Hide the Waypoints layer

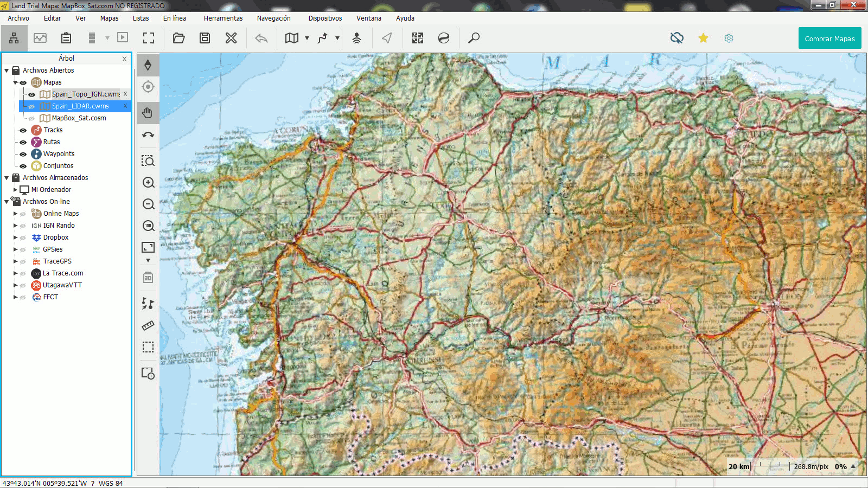[x=23, y=154]
